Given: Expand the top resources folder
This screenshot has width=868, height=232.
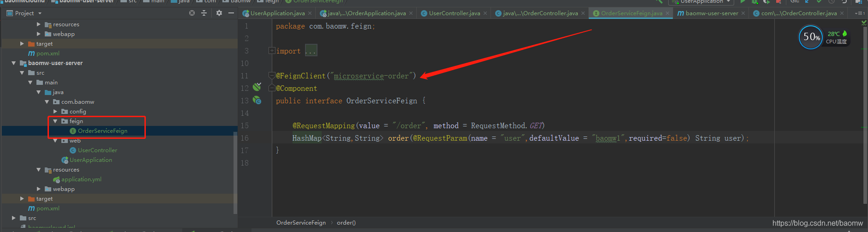Looking at the screenshot, I should point(39,24).
